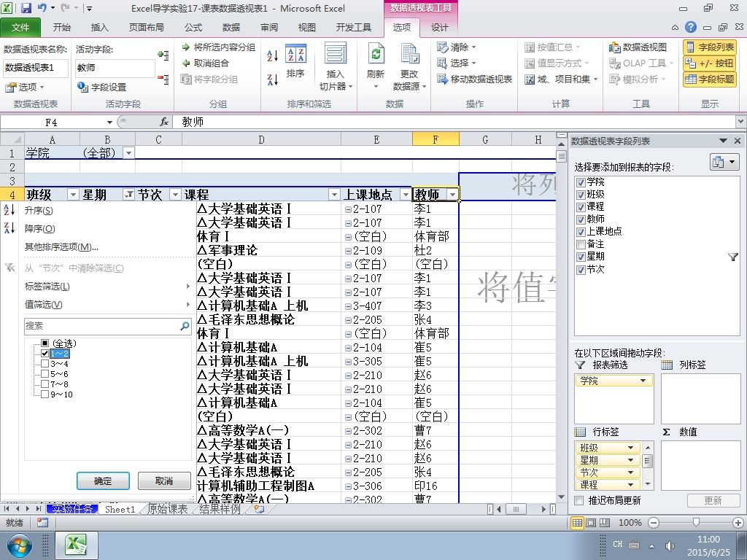The width and height of the screenshot is (747, 560).
Task: Check the 7~8 filter checkbox
Action: point(44,384)
